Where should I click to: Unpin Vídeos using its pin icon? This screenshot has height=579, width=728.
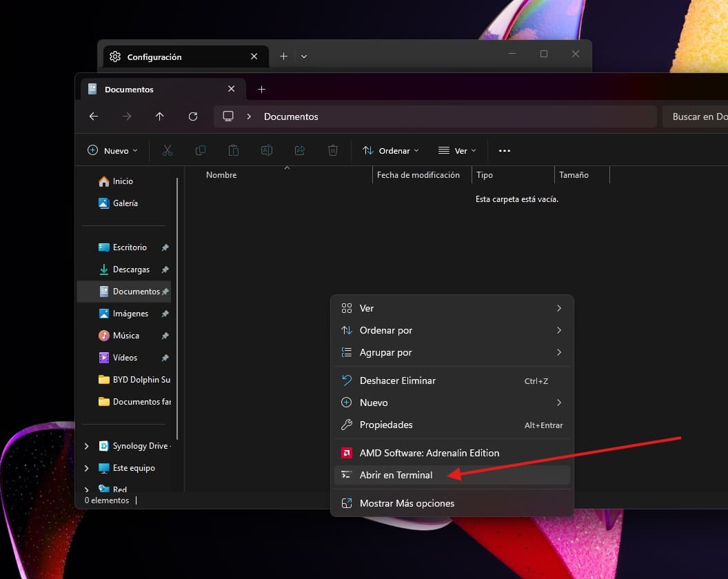165,358
